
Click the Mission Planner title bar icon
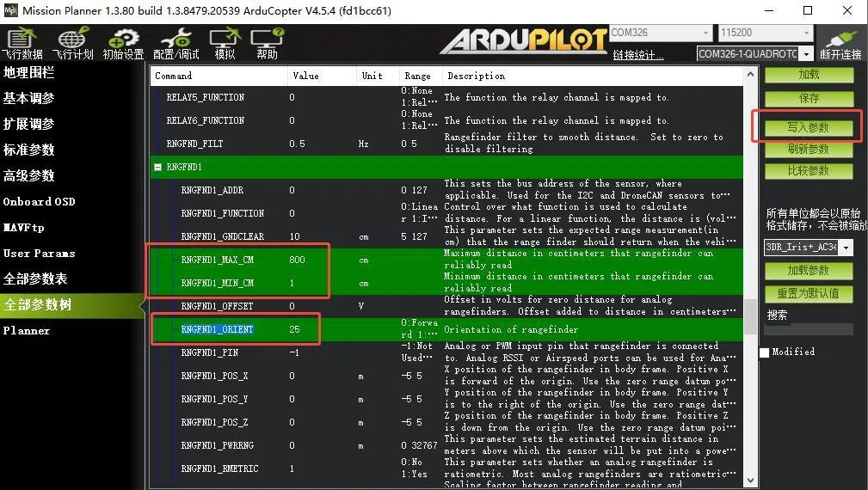click(x=11, y=10)
